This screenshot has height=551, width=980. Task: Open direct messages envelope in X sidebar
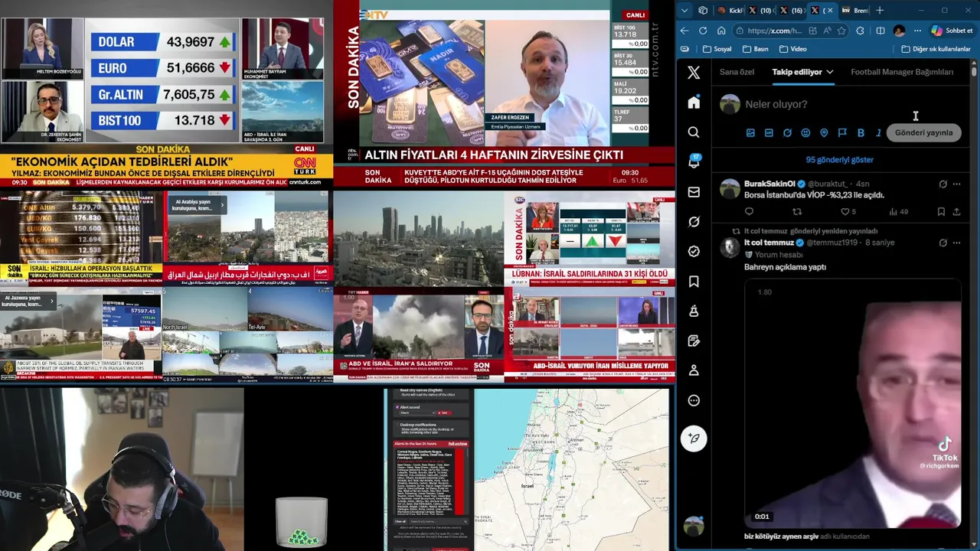694,192
